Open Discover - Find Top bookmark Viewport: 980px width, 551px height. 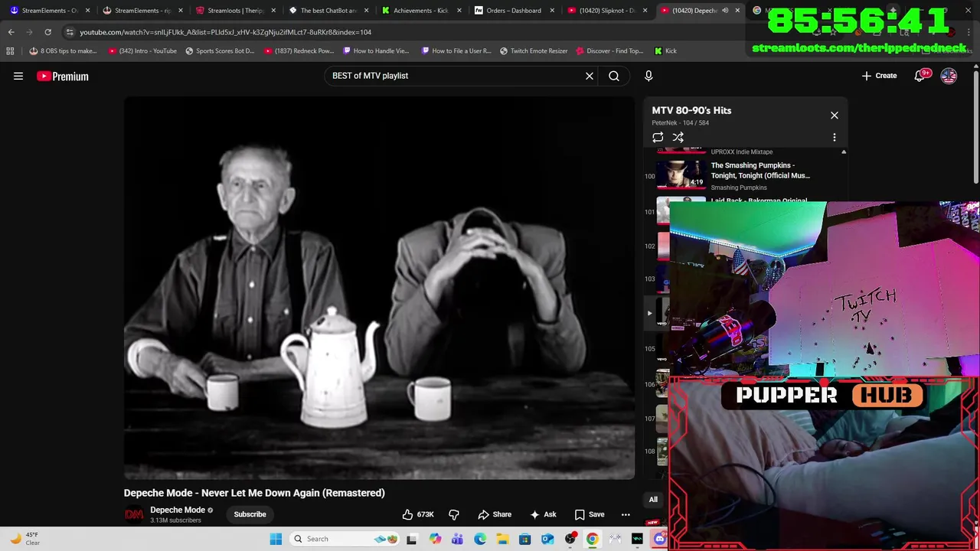609,51
